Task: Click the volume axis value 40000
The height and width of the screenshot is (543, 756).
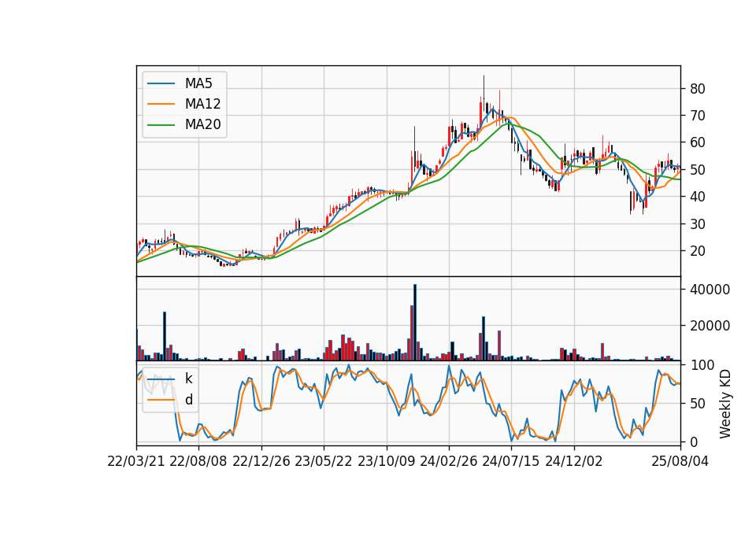Action: tap(710, 290)
